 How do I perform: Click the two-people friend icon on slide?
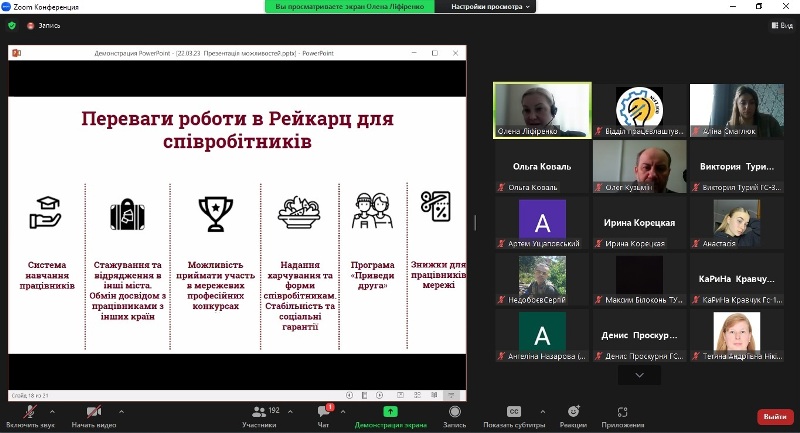point(372,211)
